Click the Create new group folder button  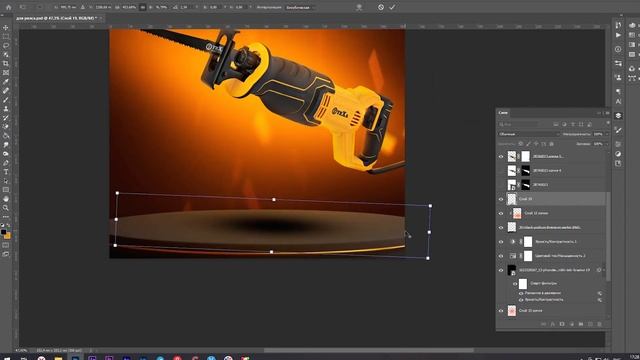tap(581, 324)
